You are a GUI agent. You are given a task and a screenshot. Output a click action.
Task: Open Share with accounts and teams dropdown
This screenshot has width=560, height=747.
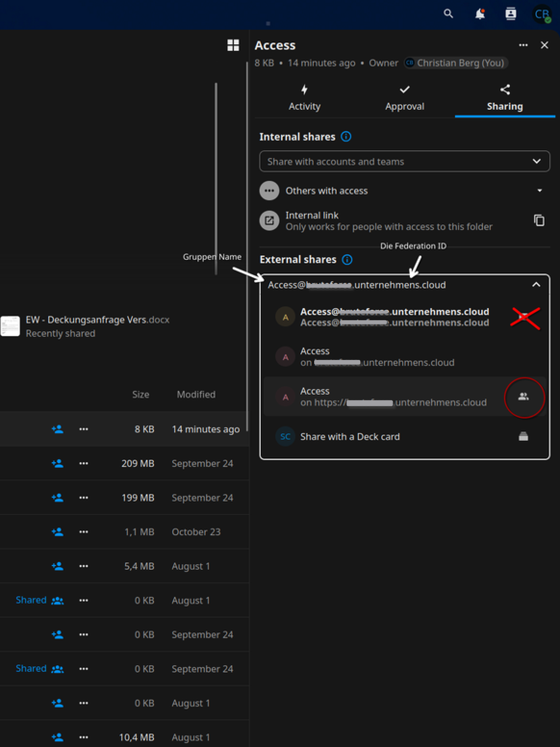pyautogui.click(x=404, y=162)
